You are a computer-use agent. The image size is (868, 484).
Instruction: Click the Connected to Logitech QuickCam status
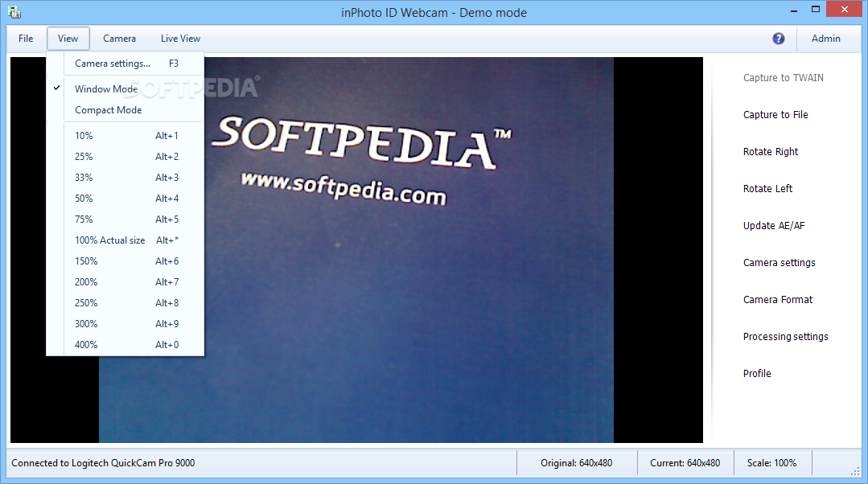pos(103,463)
